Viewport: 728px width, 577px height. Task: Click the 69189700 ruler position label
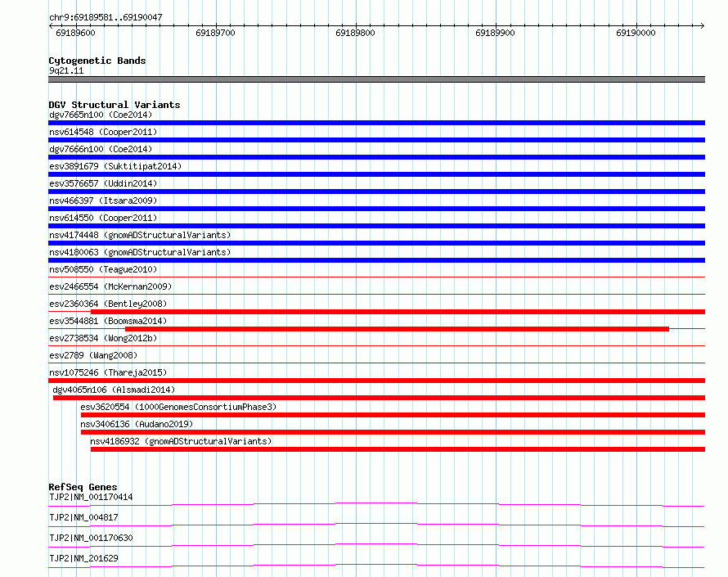coord(215,33)
